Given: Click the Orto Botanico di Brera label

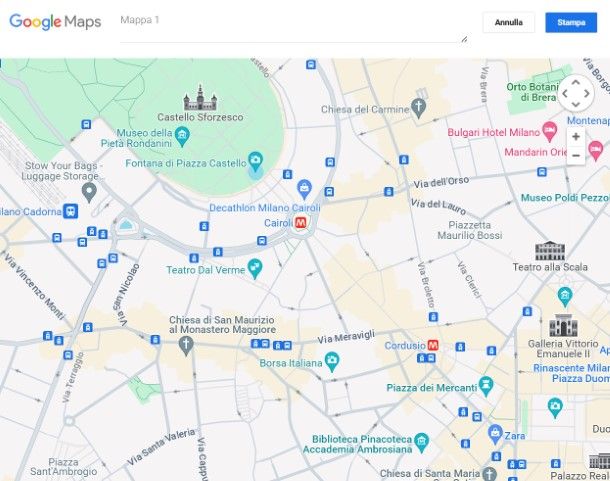Looking at the screenshot, I should pos(533,92).
